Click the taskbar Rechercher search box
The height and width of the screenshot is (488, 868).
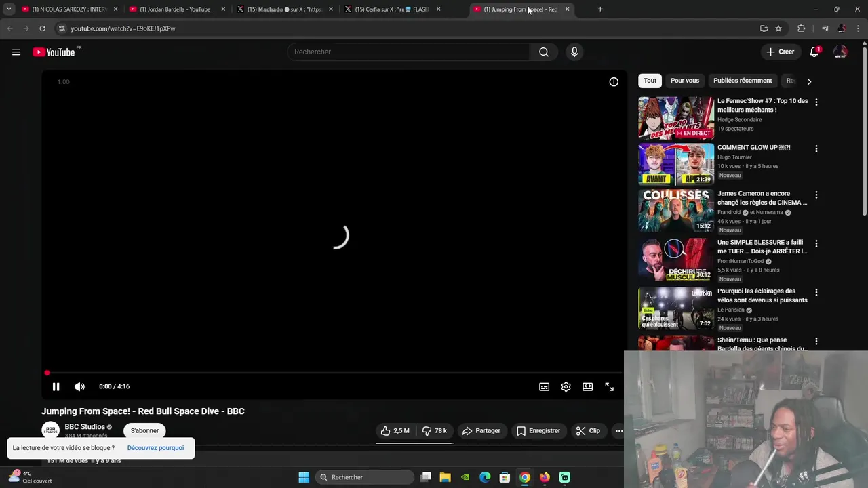366,477
